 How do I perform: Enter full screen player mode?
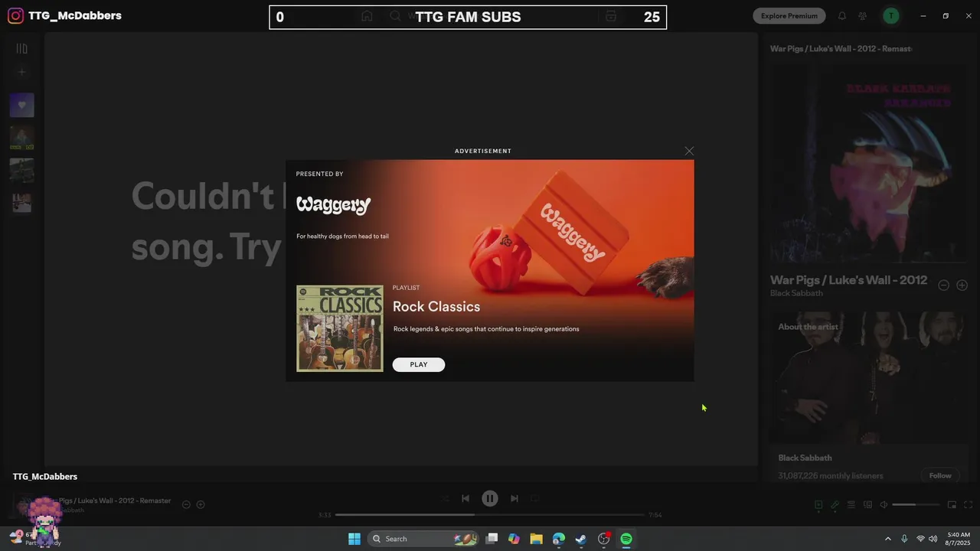[968, 504]
